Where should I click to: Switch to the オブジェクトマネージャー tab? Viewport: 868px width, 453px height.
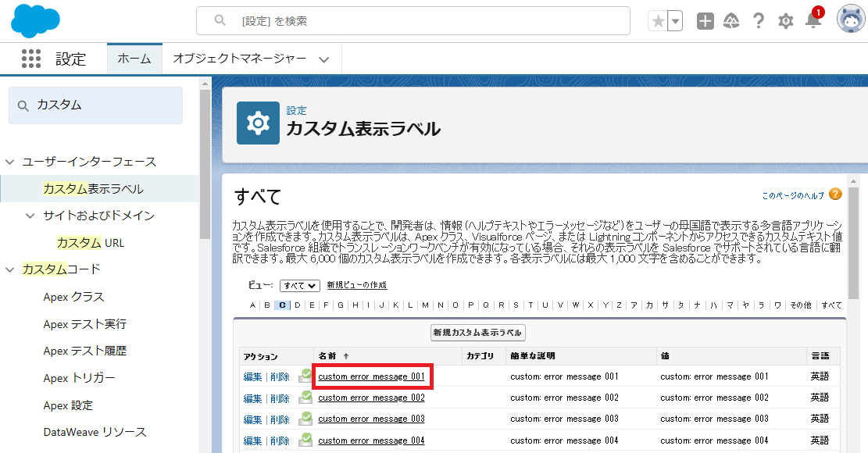pos(239,59)
